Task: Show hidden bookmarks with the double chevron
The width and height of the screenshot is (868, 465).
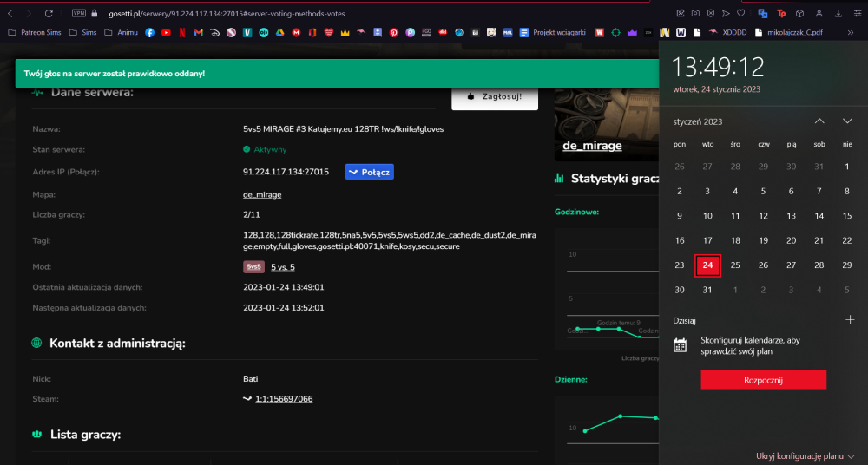Action: 851,33
